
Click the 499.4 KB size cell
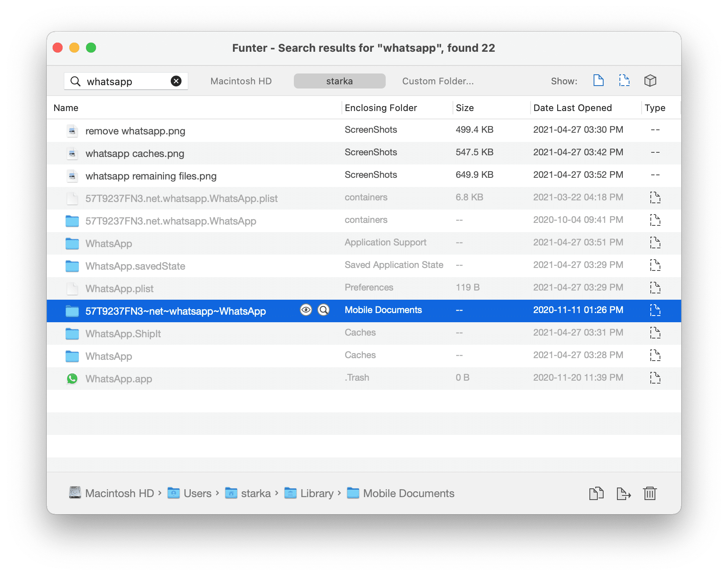474,129
